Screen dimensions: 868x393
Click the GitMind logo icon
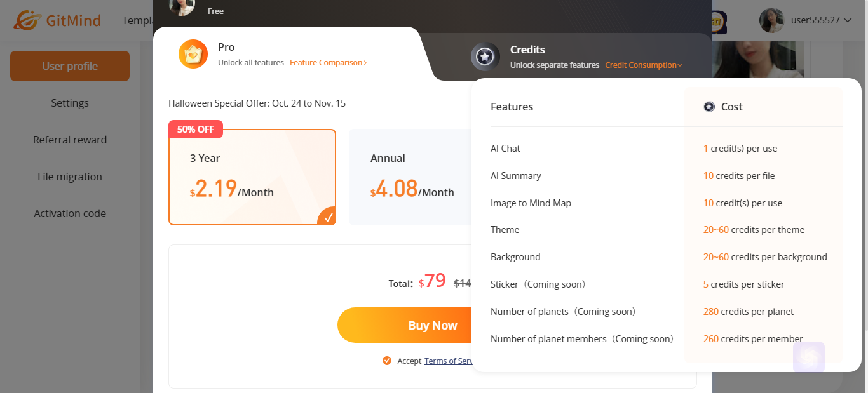click(27, 20)
